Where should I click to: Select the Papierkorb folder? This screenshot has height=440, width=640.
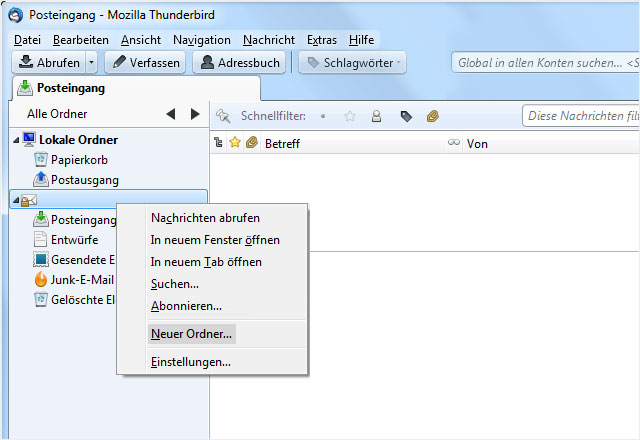coord(79,160)
